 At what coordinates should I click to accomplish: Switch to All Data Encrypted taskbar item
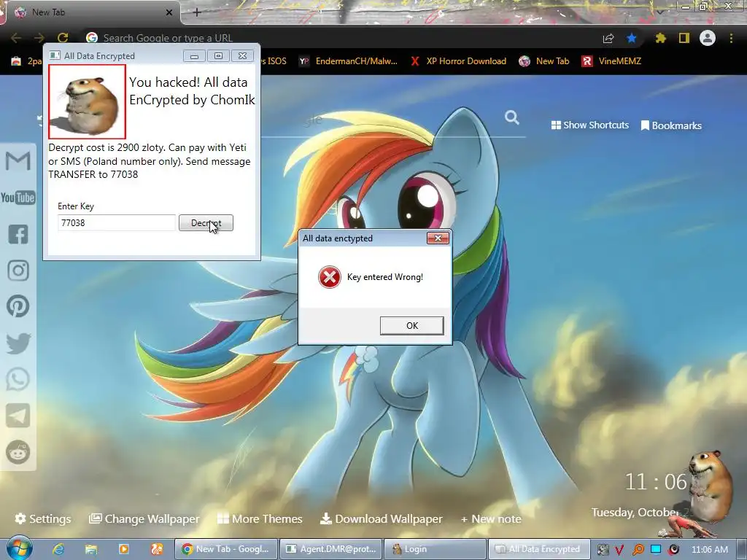click(x=539, y=549)
